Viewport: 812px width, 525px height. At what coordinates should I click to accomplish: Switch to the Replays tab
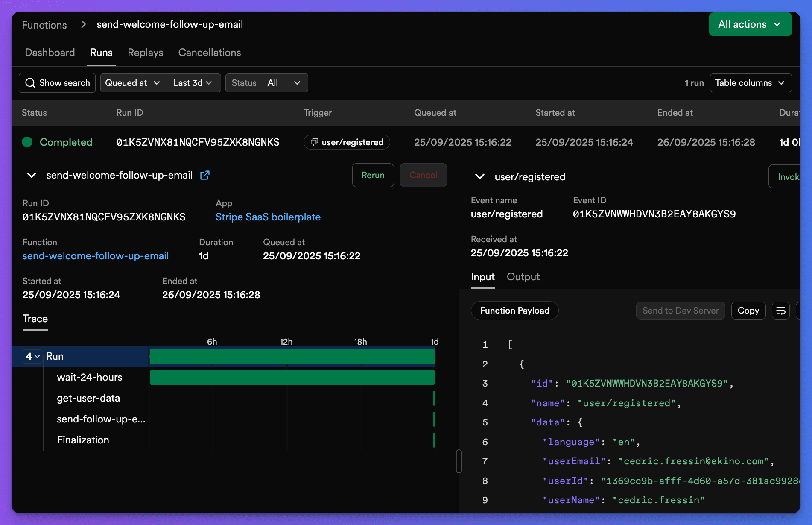145,53
